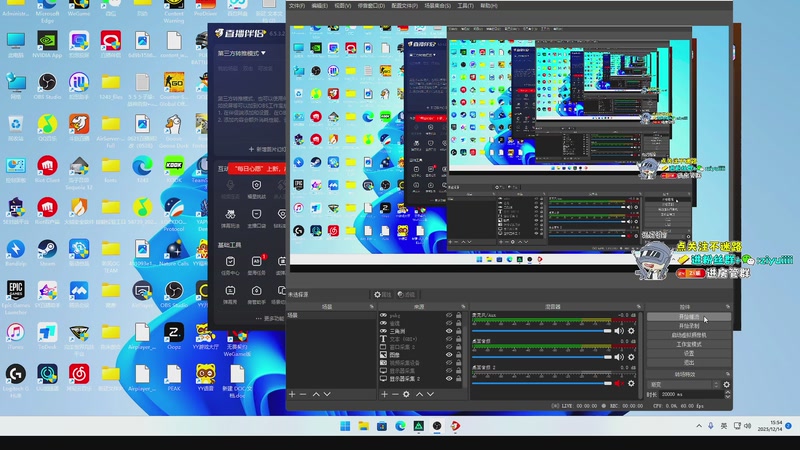Add a source with the 来源 plus icon

[384, 394]
